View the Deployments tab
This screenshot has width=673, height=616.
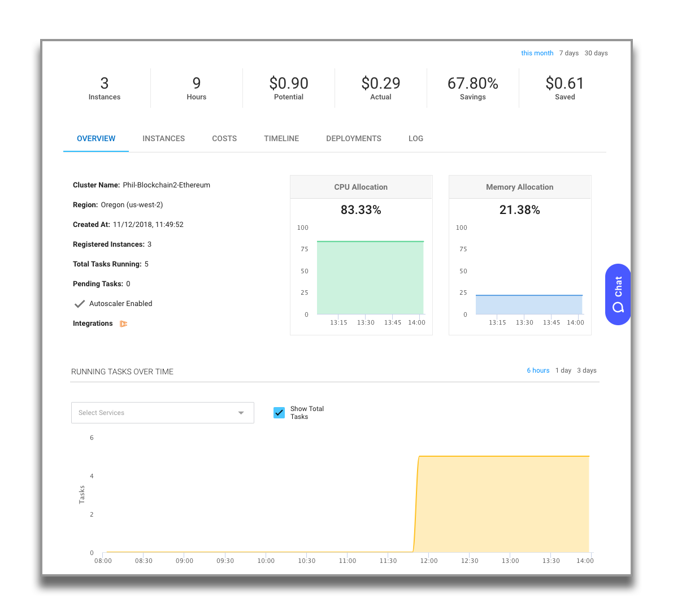(x=354, y=138)
